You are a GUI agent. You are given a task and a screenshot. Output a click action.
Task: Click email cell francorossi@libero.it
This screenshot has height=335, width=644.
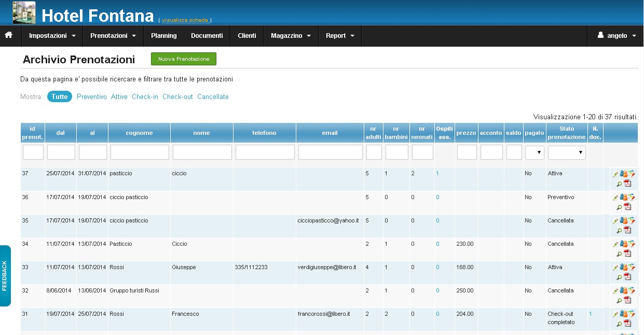tap(324, 314)
